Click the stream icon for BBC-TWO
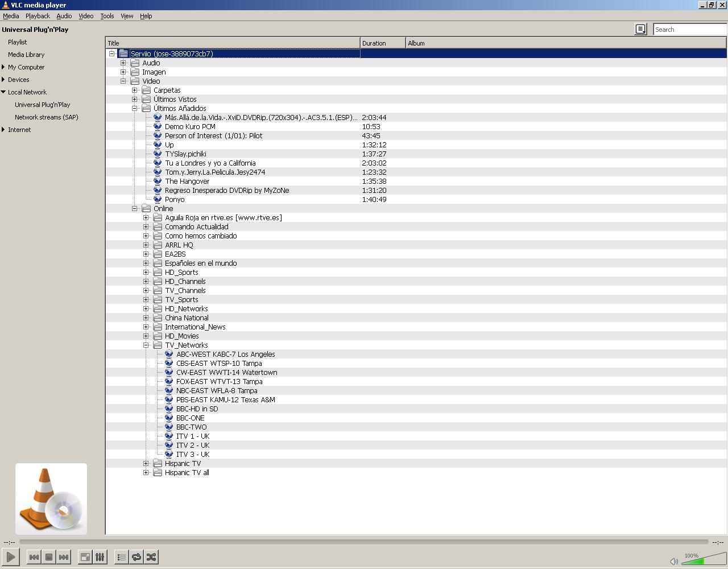The image size is (728, 569). coord(169,427)
